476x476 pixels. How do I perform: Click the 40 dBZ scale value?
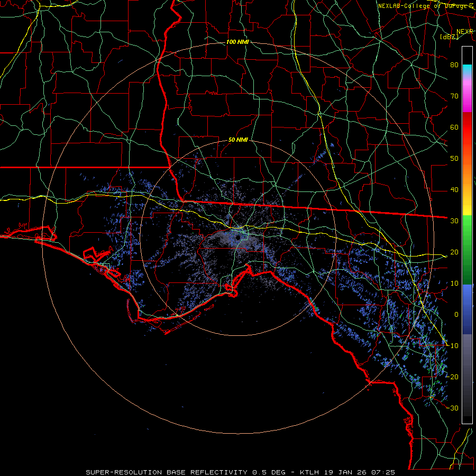(x=454, y=190)
